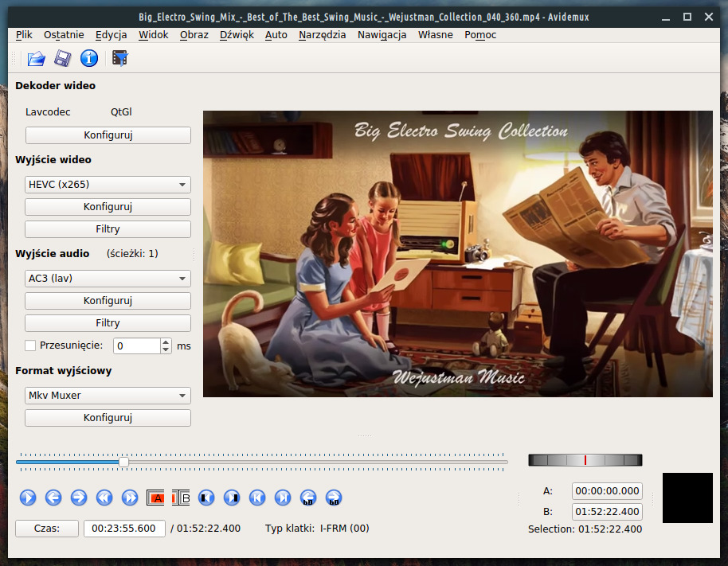This screenshot has height=566, width=728.
Task: Open the HEVC (x265) video output dropdown
Action: [108, 185]
